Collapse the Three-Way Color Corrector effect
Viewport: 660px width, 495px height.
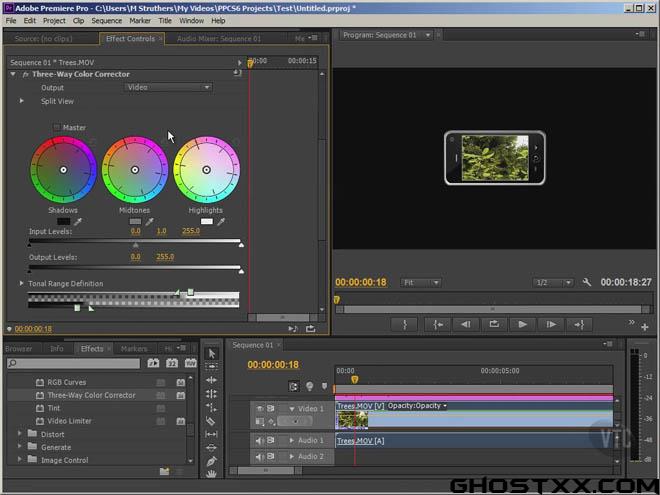[x=13, y=74]
